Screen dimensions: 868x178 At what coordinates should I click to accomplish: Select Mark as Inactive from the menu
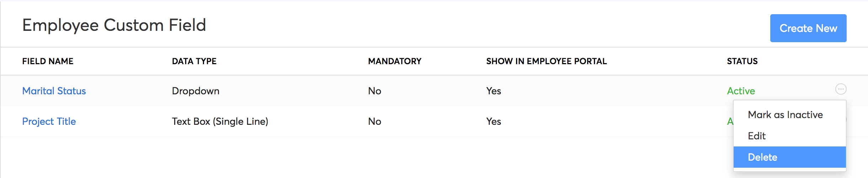(785, 115)
